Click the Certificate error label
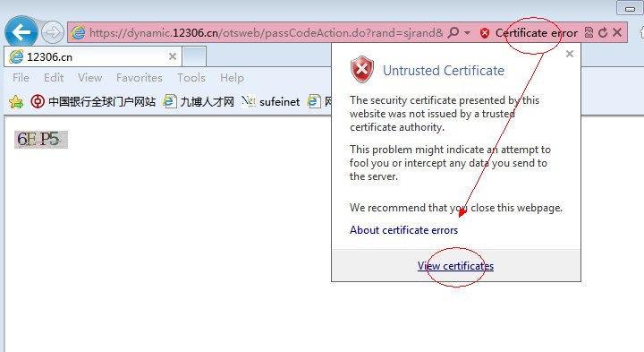 click(x=537, y=33)
